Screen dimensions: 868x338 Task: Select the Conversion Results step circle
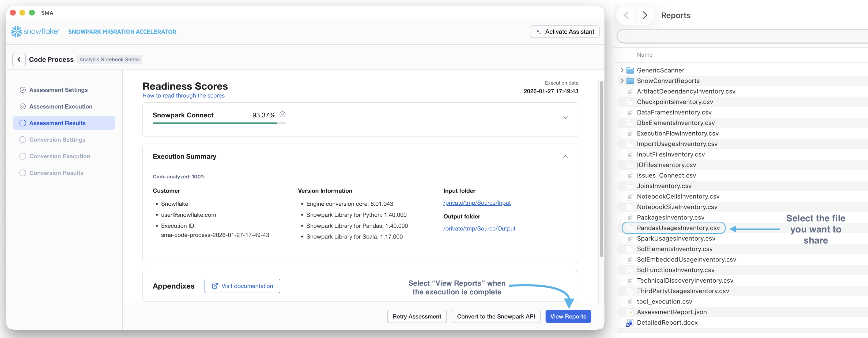(22, 173)
